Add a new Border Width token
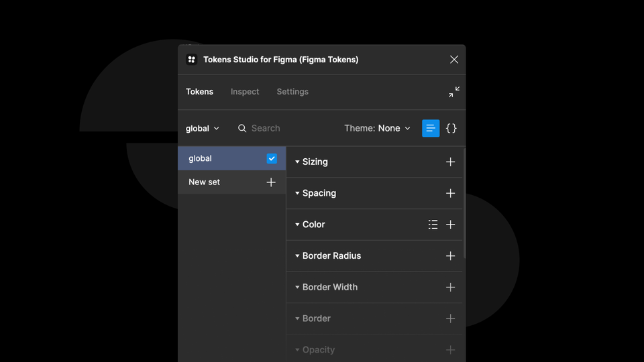The image size is (644, 362). 451,288
